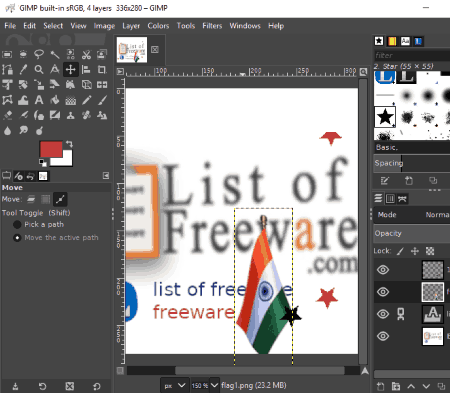This screenshot has width=450, height=393.
Task: Open the Colors menu
Action: click(158, 26)
